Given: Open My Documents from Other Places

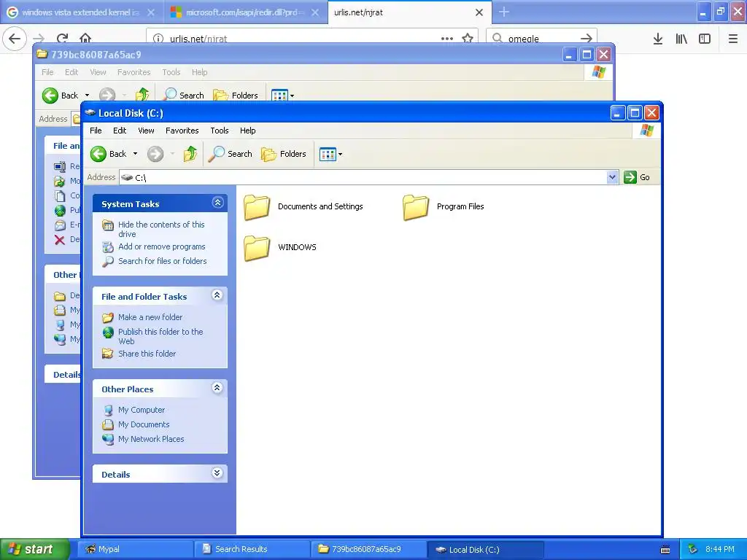Looking at the screenshot, I should coord(144,424).
